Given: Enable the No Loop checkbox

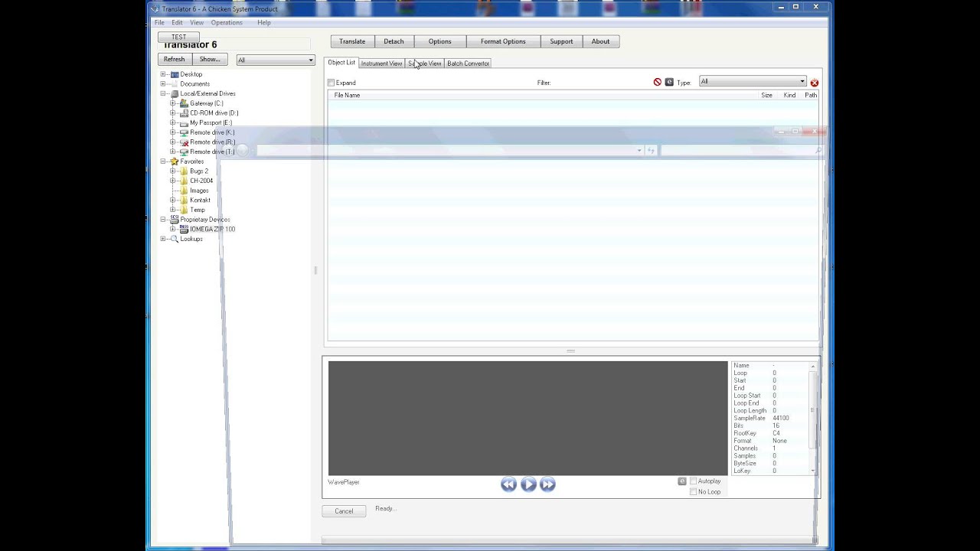Looking at the screenshot, I should click(693, 491).
